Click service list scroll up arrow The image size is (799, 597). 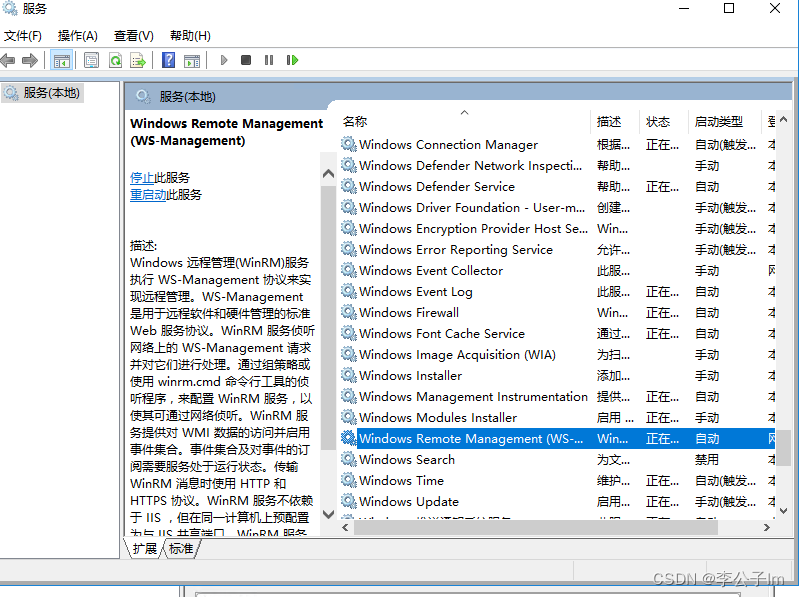784,120
